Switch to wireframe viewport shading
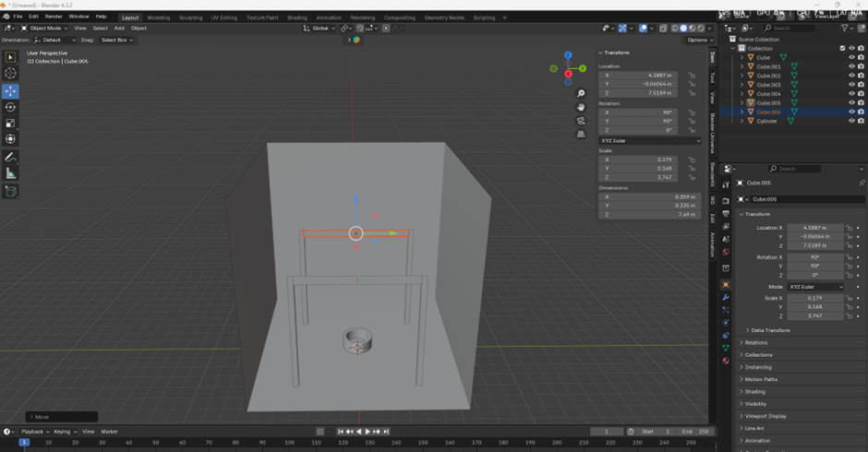The height and width of the screenshot is (452, 868). [x=675, y=28]
